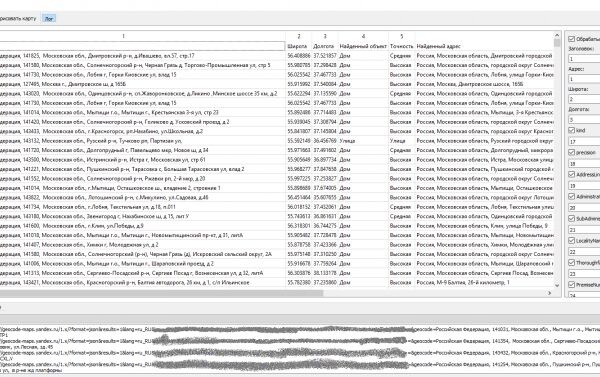
Task: Click the AddressLine column field showing 19
Action: pos(584,186)
